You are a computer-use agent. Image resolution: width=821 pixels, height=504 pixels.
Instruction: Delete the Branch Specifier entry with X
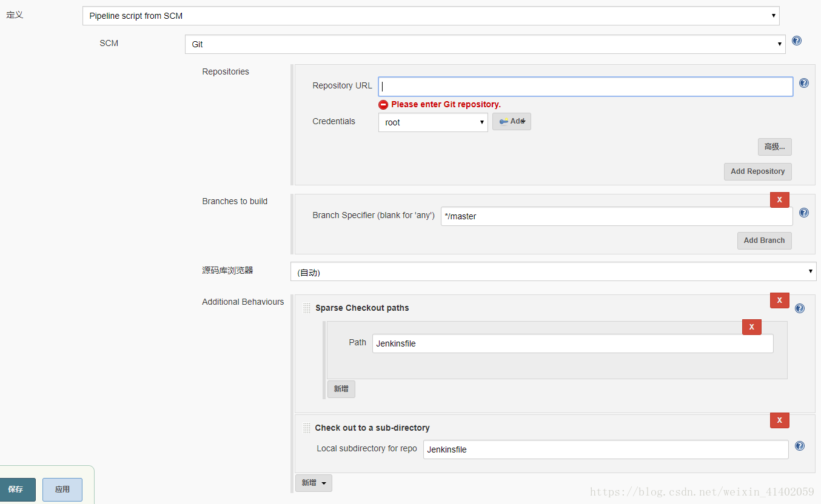pyautogui.click(x=780, y=200)
